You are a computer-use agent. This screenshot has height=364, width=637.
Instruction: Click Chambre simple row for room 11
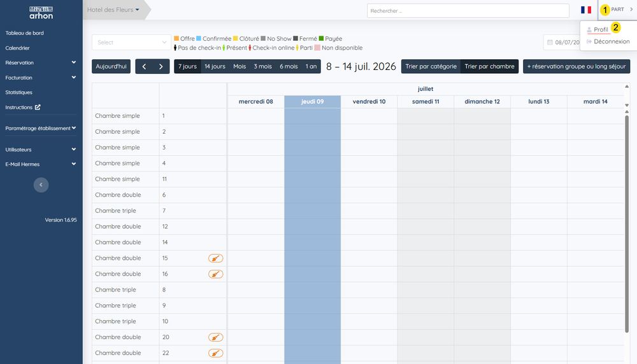(x=159, y=179)
